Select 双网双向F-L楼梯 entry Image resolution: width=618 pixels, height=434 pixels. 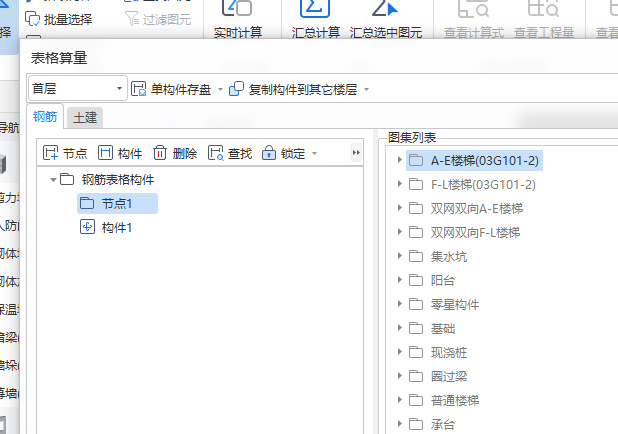[475, 233]
